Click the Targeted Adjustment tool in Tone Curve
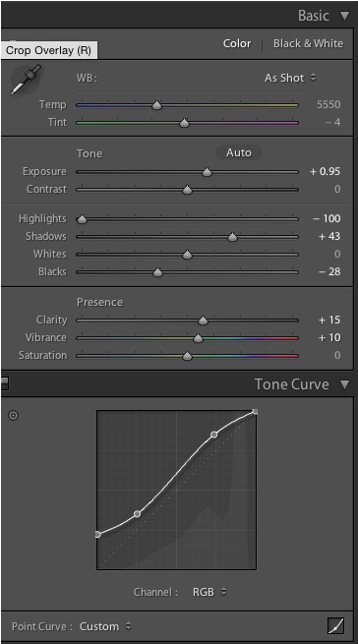The width and height of the screenshot is (358, 644). click(x=14, y=416)
